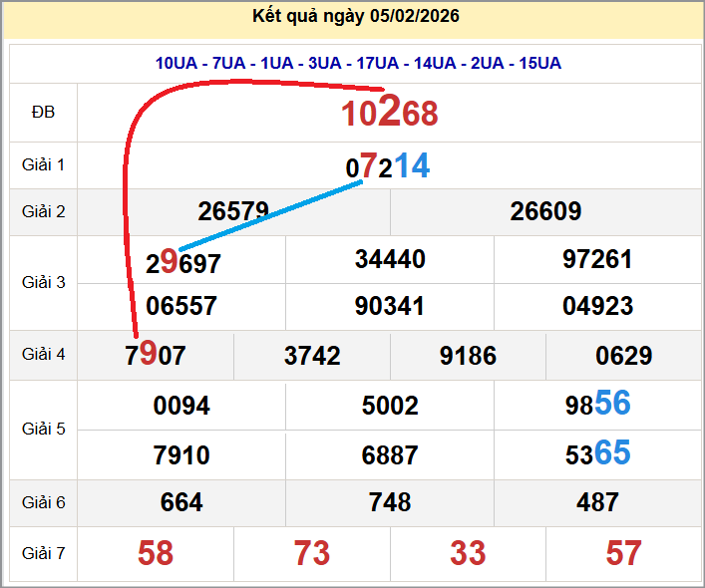Viewport: 705px width, 588px height.
Task: Select the Giải 7 number 58
Action: (156, 553)
